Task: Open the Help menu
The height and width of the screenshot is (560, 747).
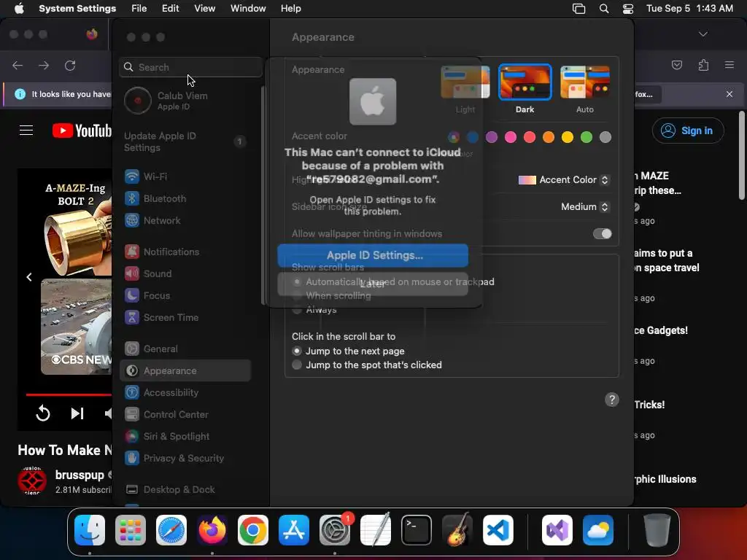Action: coord(290,9)
